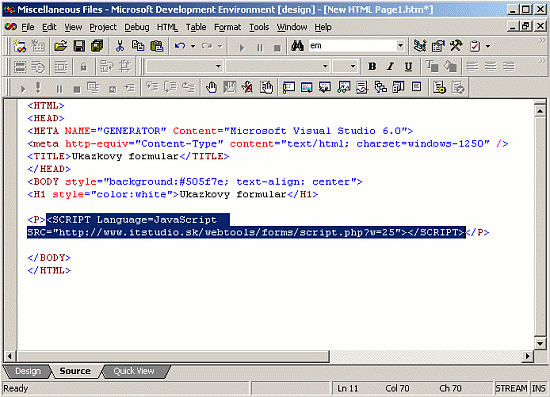The image size is (550, 397).
Task: Click the hand Toggle Breakpoint icon
Action: pyautogui.click(x=211, y=87)
